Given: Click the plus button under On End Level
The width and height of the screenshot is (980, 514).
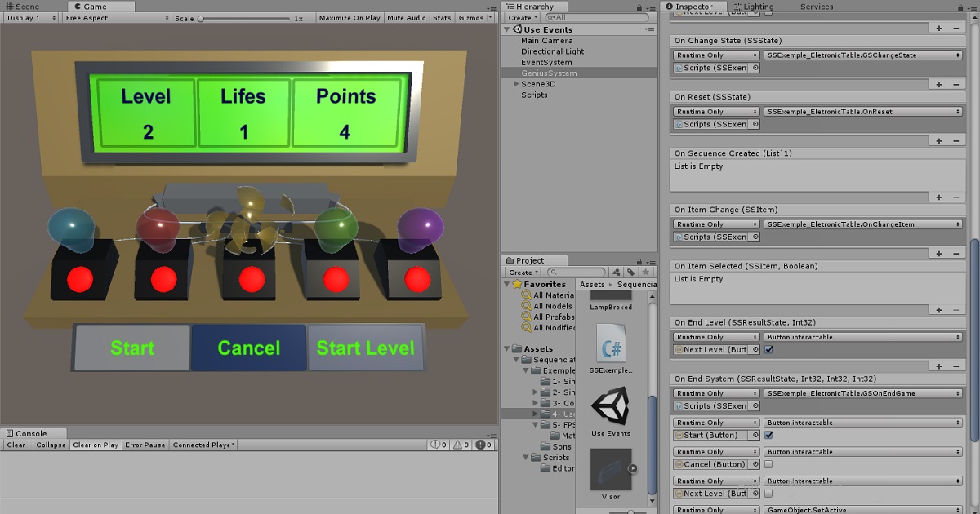Looking at the screenshot, I should [x=938, y=366].
